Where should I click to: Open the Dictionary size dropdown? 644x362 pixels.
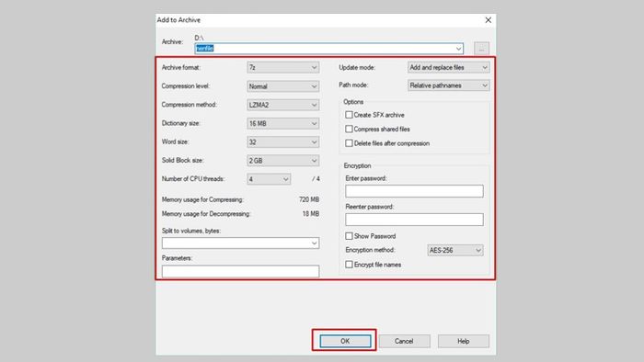(x=283, y=123)
